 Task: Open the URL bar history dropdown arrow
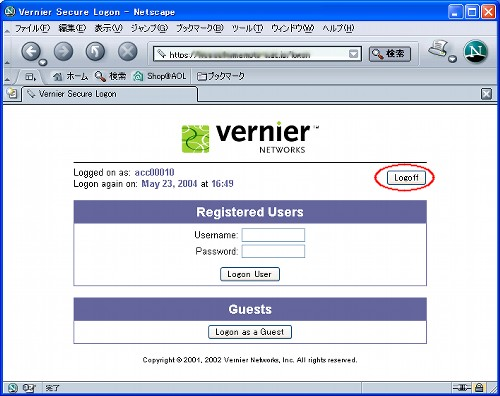point(353,54)
